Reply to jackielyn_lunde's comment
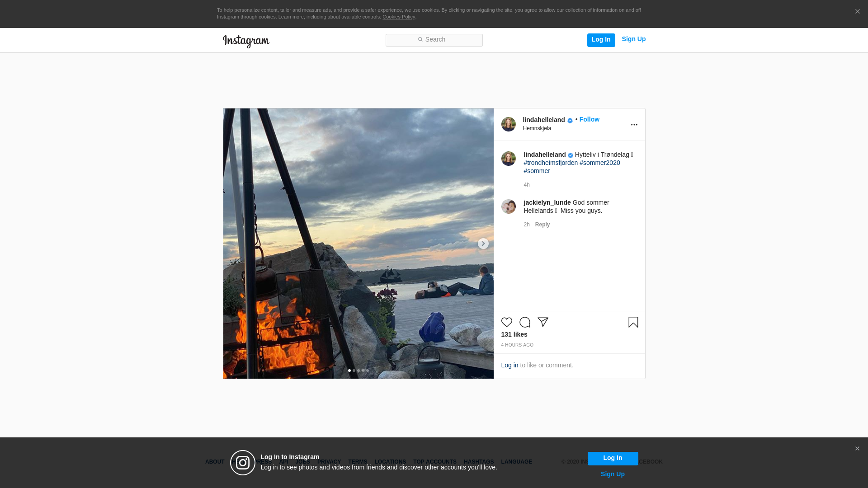The width and height of the screenshot is (868, 488). click(542, 225)
